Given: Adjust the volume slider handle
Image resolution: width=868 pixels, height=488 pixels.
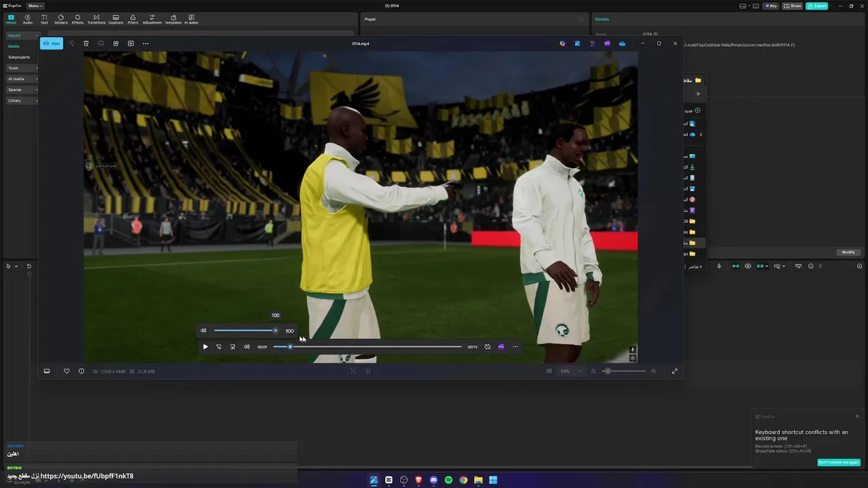Looking at the screenshot, I should [x=275, y=331].
